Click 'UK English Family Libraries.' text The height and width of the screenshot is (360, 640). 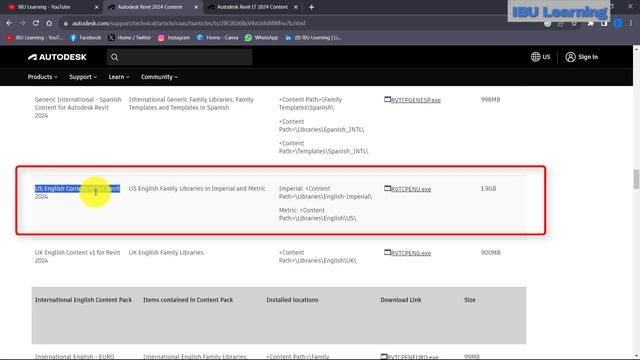pos(167,253)
